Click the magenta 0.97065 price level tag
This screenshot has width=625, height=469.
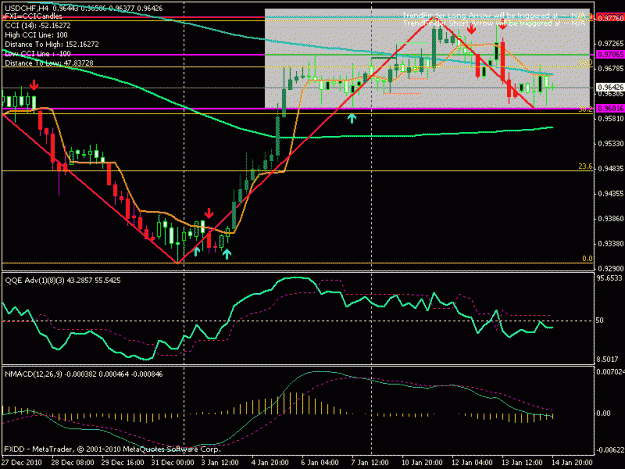610,55
